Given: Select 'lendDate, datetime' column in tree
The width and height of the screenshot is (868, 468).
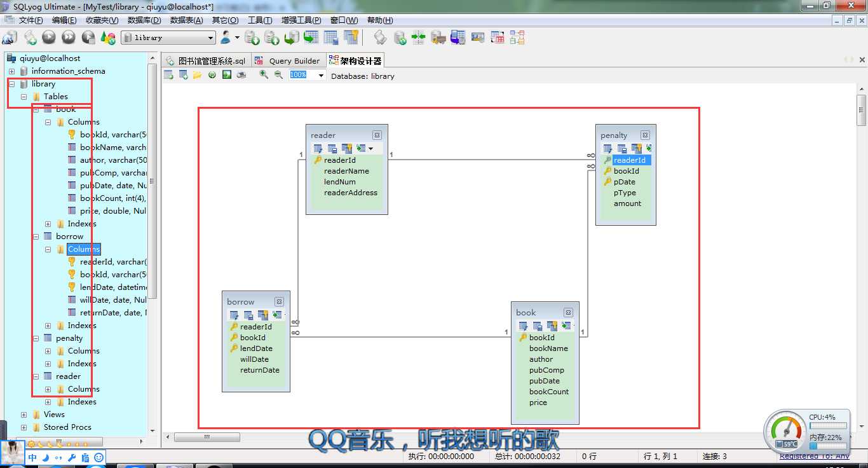Looking at the screenshot, I should coord(114,287).
